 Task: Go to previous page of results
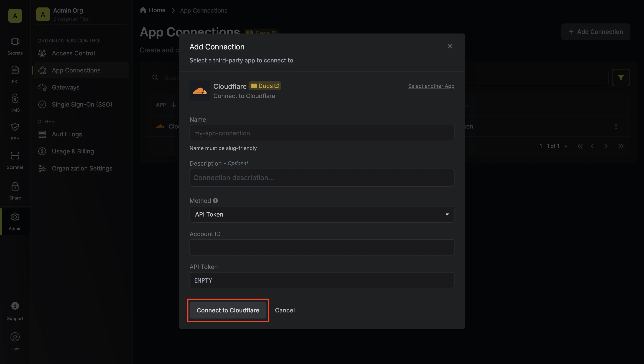click(x=592, y=146)
